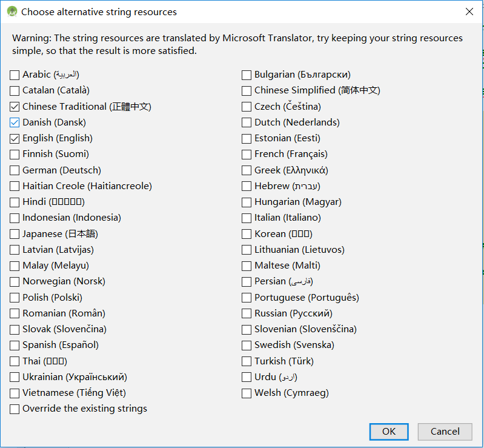The width and height of the screenshot is (484, 448).
Task: Enable the Urdu checkbox
Action: 247,377
